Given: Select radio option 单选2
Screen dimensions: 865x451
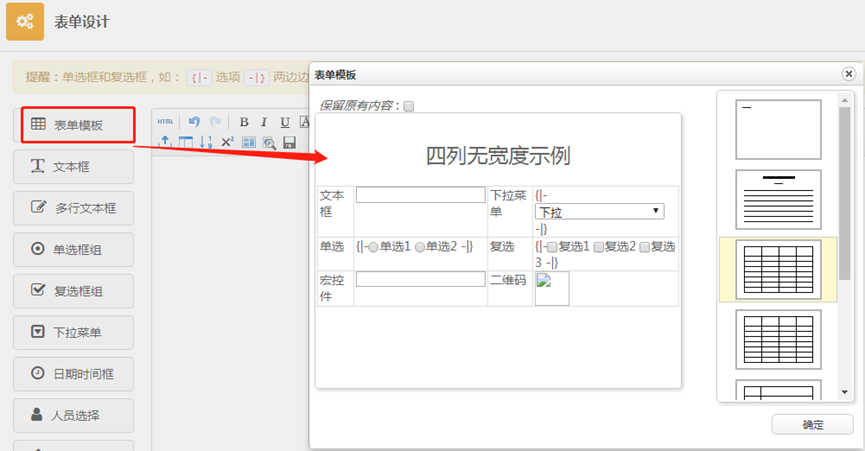Looking at the screenshot, I should [419, 247].
